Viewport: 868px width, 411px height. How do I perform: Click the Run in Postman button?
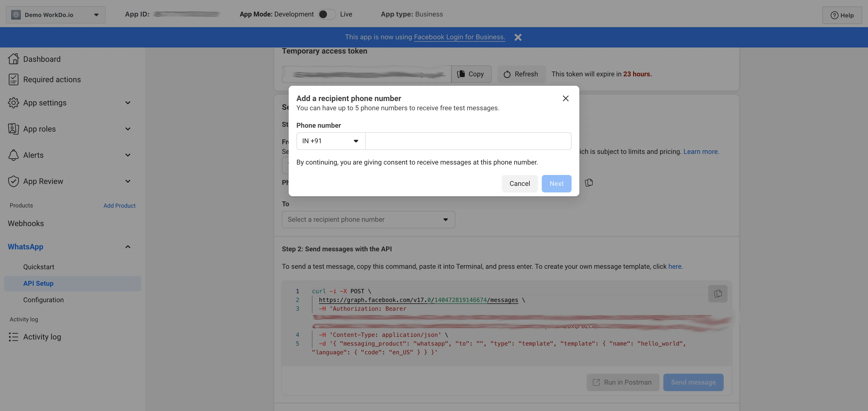(622, 382)
